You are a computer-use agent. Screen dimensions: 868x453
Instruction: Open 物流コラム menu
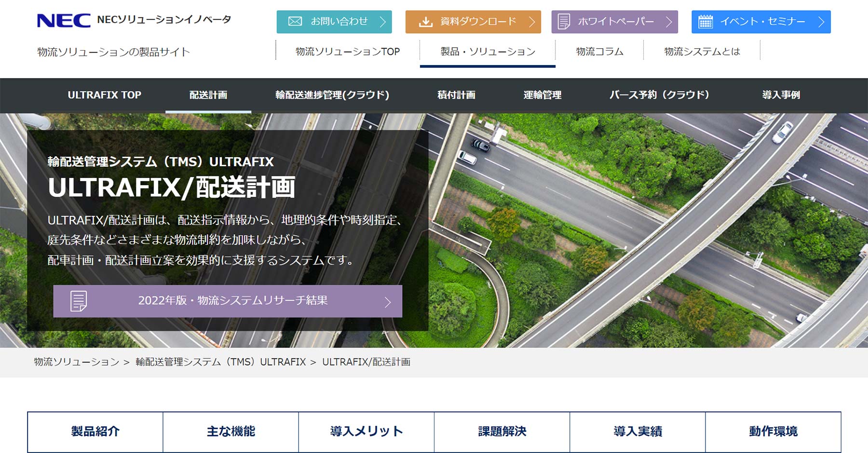pyautogui.click(x=599, y=52)
